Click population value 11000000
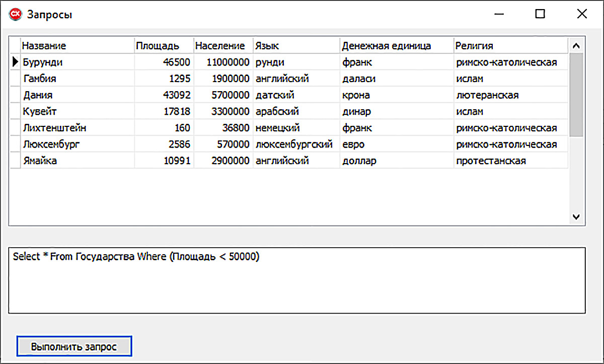Image resolution: width=604 pixels, height=364 pixels. click(223, 62)
